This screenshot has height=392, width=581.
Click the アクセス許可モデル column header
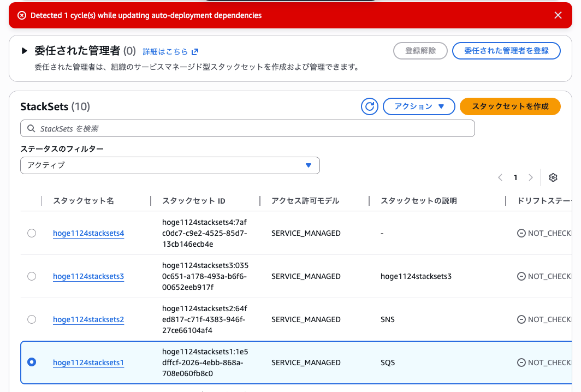(305, 201)
